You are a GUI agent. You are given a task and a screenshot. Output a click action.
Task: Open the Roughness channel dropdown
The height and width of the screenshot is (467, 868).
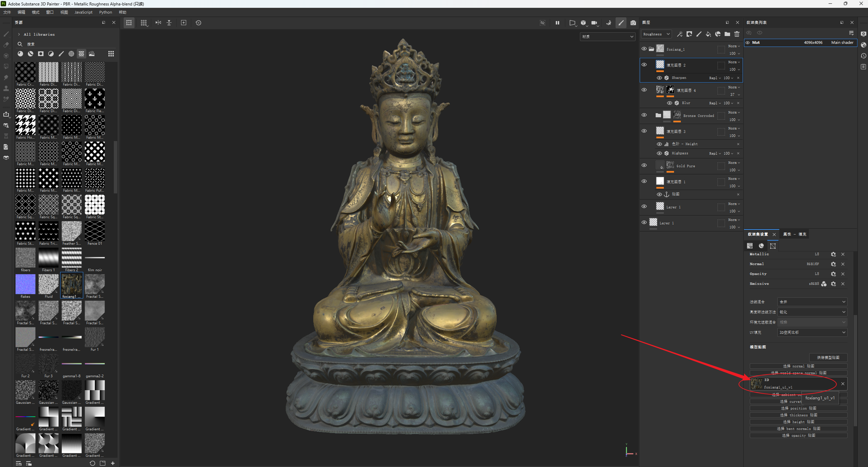tap(656, 34)
